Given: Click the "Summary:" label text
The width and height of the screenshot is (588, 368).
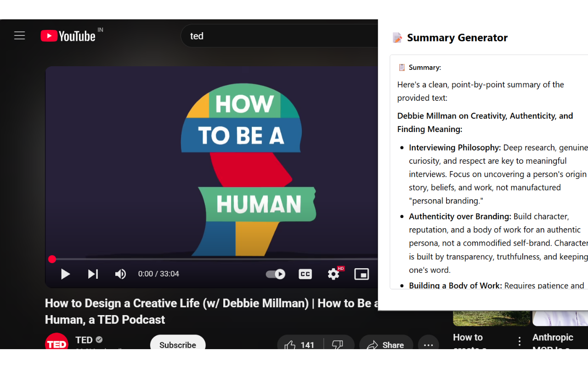Looking at the screenshot, I should 425,68.
